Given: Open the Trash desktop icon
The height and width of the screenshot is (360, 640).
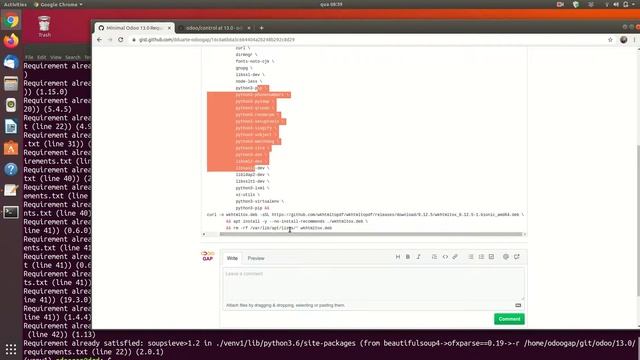Looking at the screenshot, I should click(x=44, y=27).
